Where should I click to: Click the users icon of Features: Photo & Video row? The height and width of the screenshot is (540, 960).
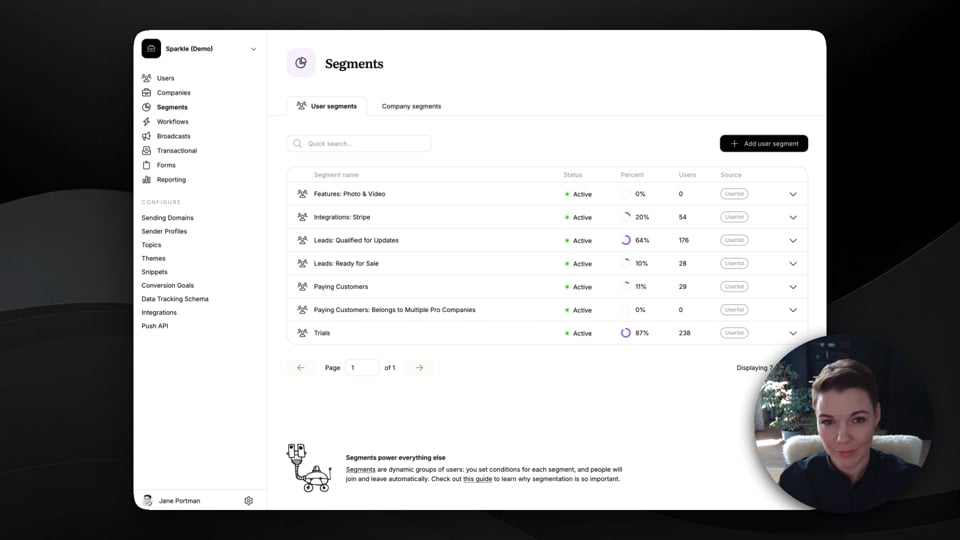tap(302, 193)
